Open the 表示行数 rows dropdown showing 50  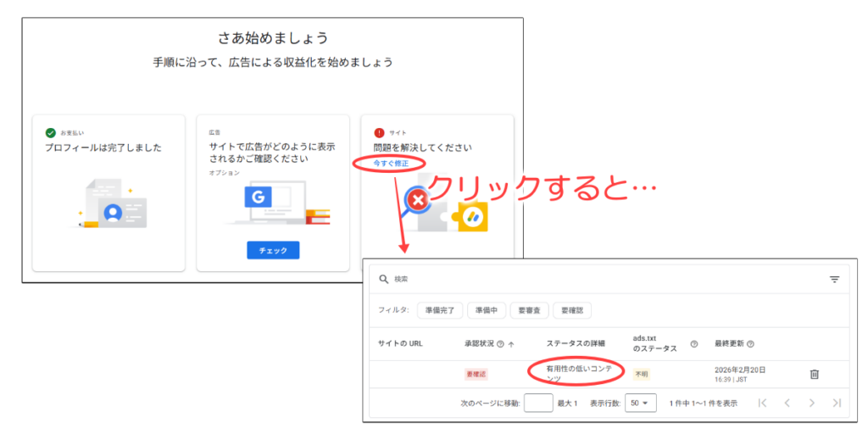640,403
